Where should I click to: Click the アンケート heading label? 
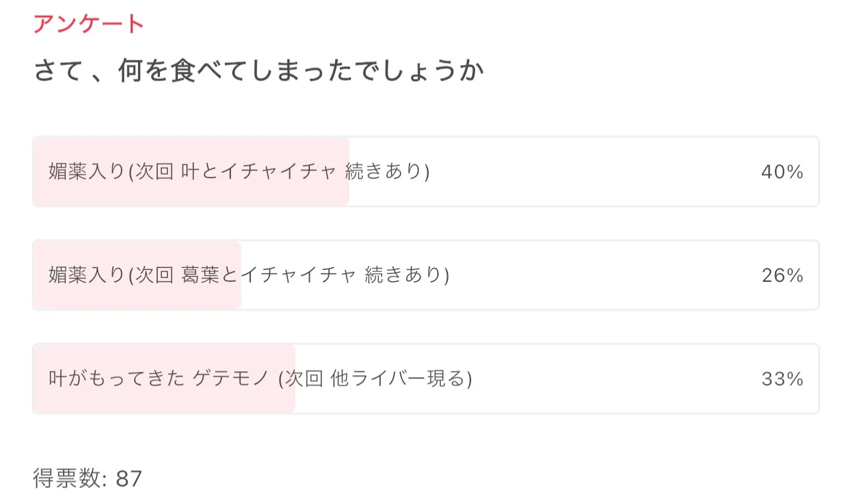(x=88, y=25)
